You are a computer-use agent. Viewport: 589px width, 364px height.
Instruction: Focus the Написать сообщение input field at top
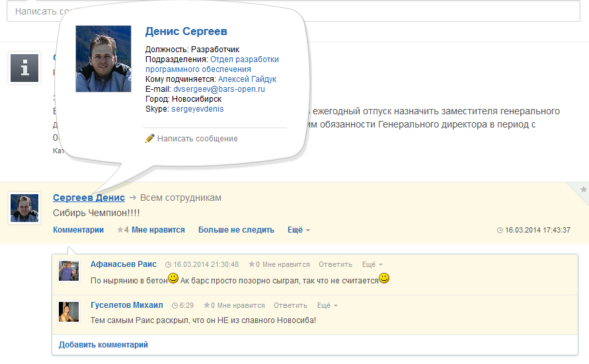click(x=294, y=11)
